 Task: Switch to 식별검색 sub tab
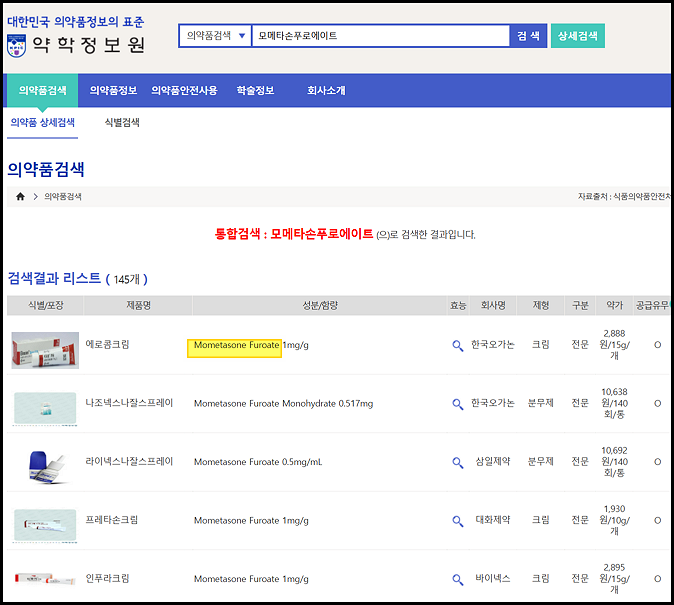[x=122, y=123]
